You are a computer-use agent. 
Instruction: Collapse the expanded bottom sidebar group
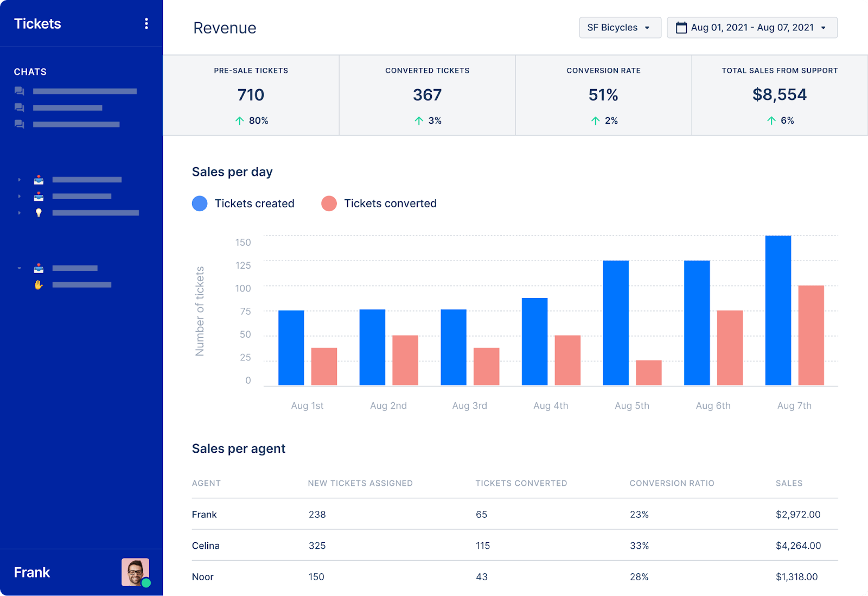coord(20,268)
